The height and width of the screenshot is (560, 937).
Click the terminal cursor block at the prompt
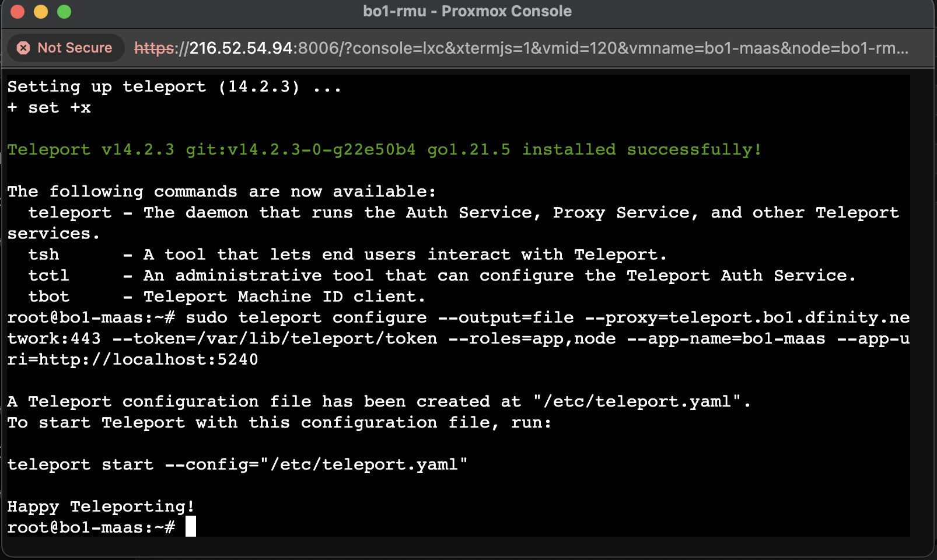coord(191,526)
